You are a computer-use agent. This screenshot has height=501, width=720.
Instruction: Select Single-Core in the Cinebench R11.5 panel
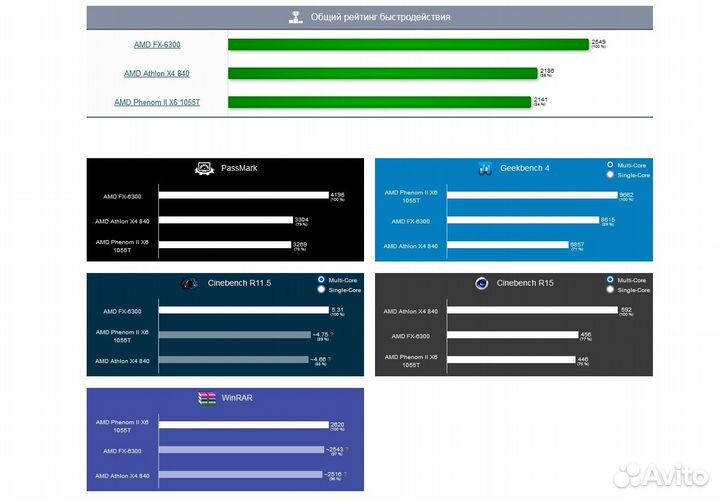[x=321, y=289]
